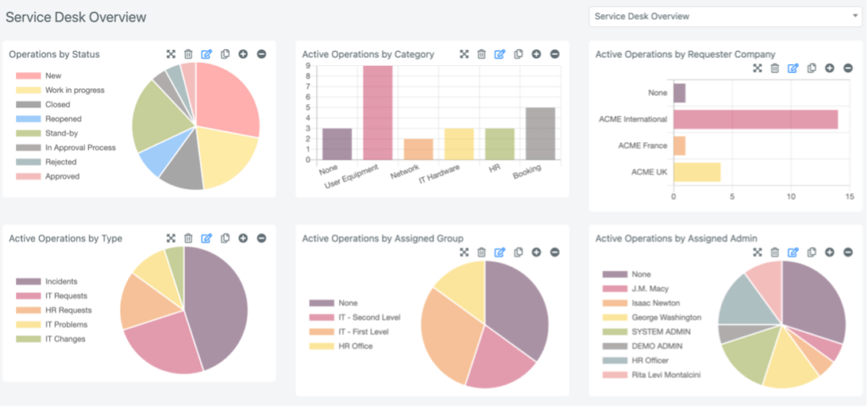868x409 pixels.
Task: Expand Requester Company widget fullscreen
Action: tap(758, 68)
